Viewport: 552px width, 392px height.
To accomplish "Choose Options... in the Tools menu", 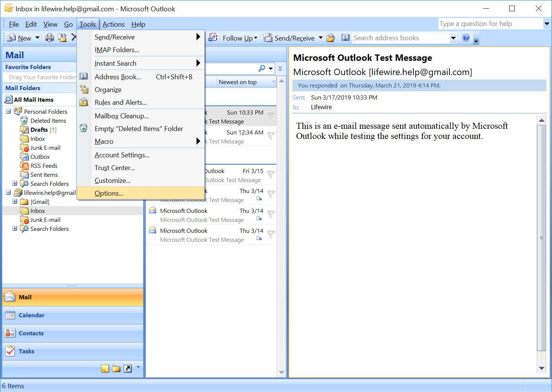I will pyautogui.click(x=141, y=193).
